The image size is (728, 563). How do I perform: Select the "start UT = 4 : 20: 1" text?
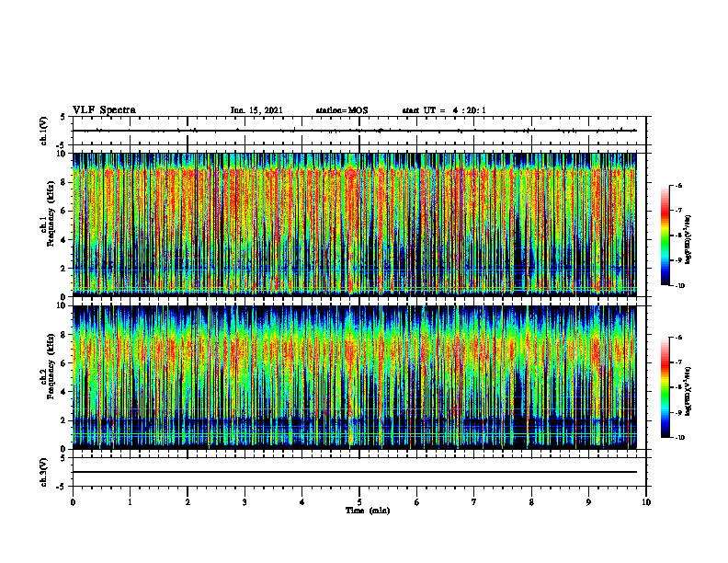[444, 110]
